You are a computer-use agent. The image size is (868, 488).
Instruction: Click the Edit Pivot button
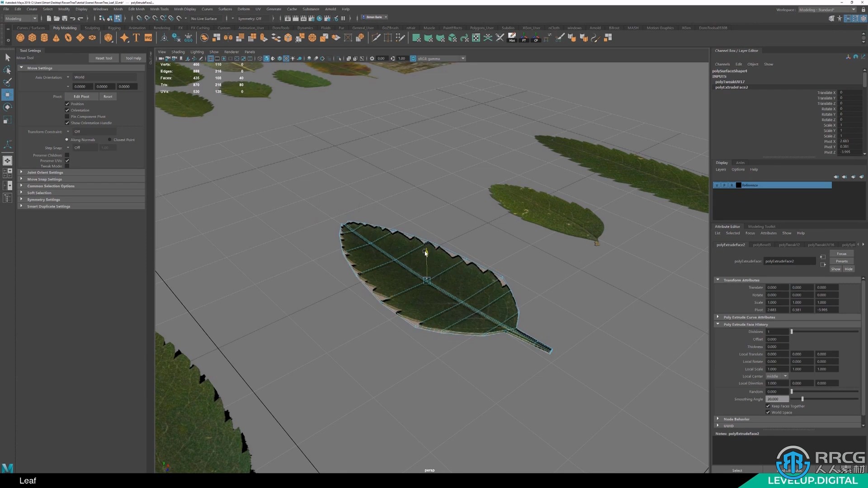point(81,97)
